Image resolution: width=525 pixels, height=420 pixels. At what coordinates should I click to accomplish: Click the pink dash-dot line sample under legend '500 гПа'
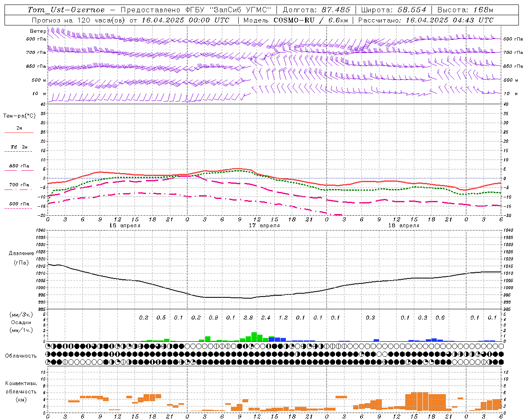tap(18, 208)
